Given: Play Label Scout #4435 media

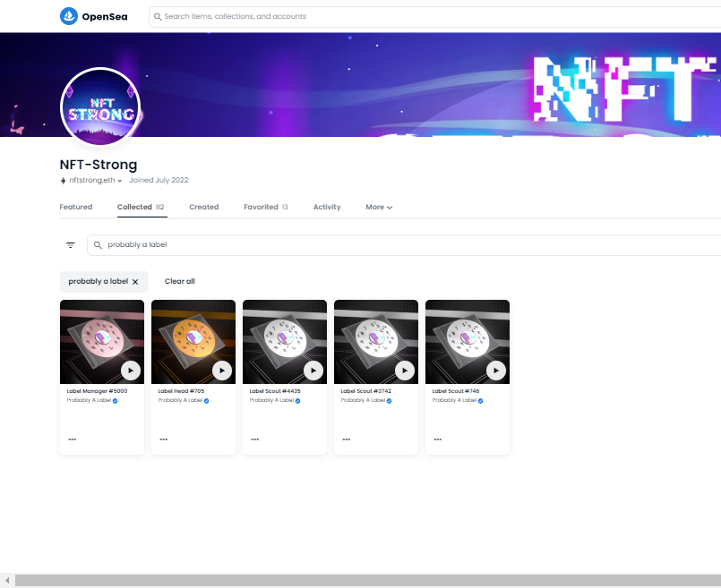Looking at the screenshot, I should [313, 371].
